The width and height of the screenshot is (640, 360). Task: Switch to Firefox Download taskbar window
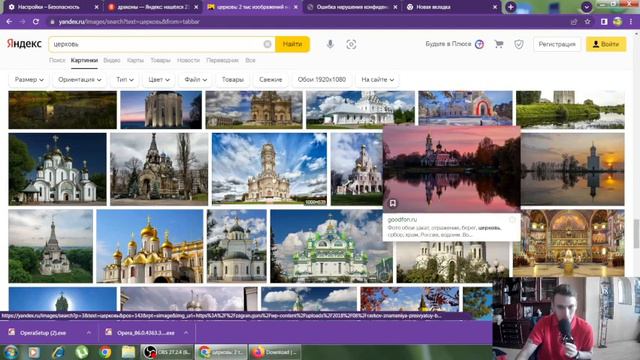click(x=274, y=352)
